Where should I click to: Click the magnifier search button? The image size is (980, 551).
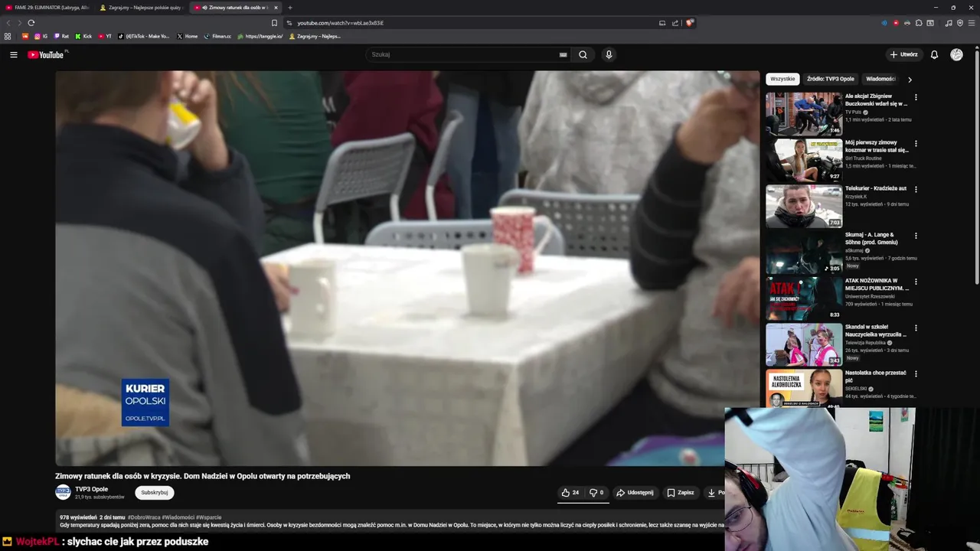pos(583,54)
